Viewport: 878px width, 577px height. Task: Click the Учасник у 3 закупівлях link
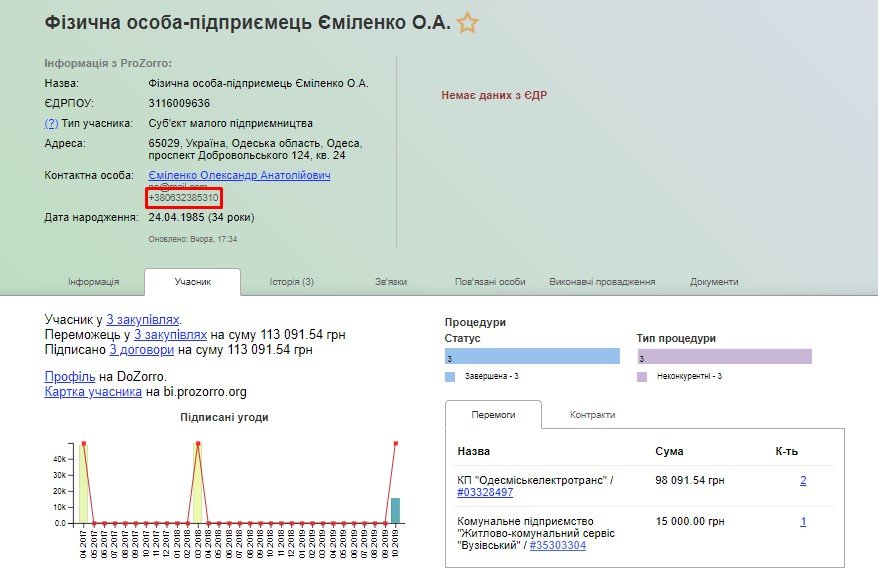(x=143, y=319)
